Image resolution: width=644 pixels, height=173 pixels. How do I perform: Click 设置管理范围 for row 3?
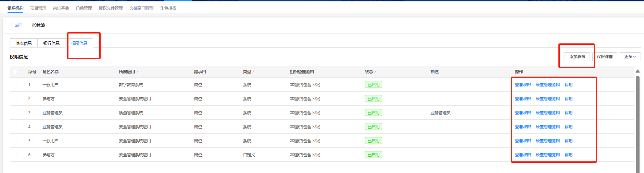548,113
